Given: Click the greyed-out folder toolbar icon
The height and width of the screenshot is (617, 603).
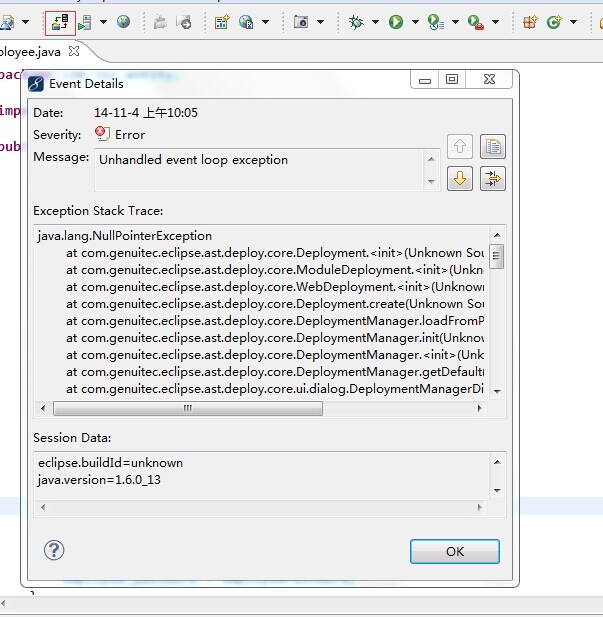Looking at the screenshot, I should click(160, 22).
